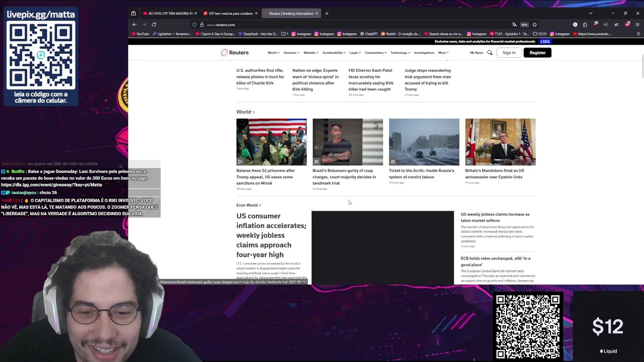644x362 pixels.
Task: Open 'Britain's Mandelson fired' article
Action: [495, 173]
